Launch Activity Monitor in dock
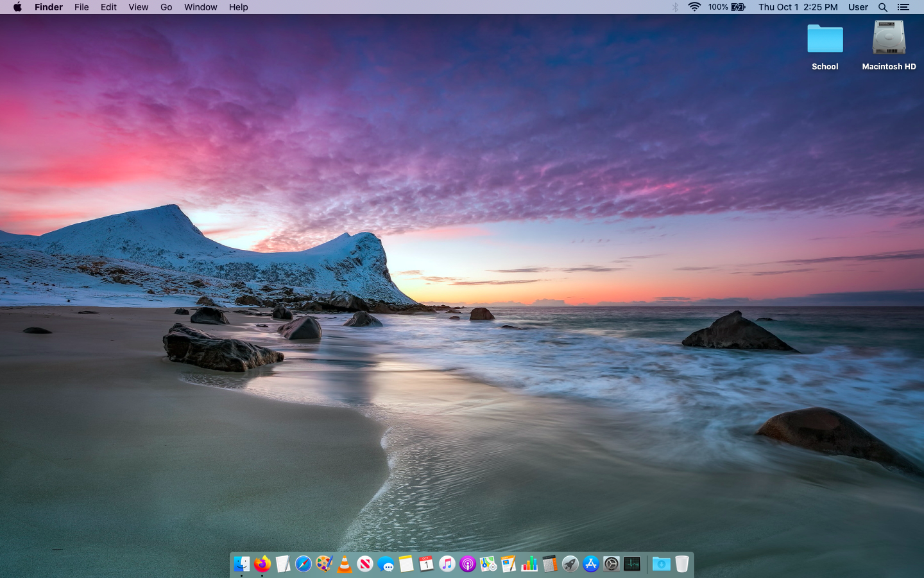 pos(632,564)
